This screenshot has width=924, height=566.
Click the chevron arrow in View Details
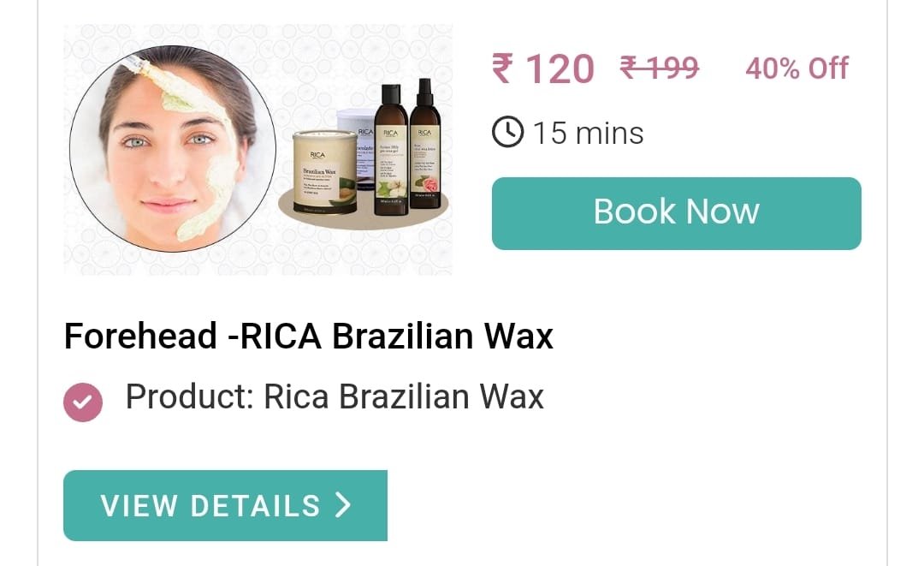click(343, 505)
